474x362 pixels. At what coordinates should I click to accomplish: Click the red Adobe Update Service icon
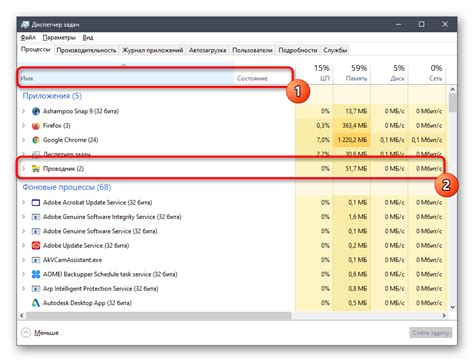click(36, 246)
